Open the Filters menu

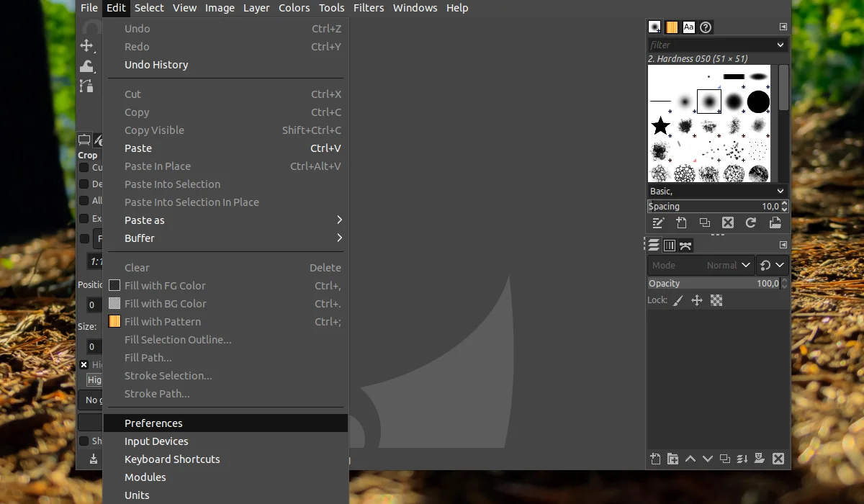tap(369, 8)
